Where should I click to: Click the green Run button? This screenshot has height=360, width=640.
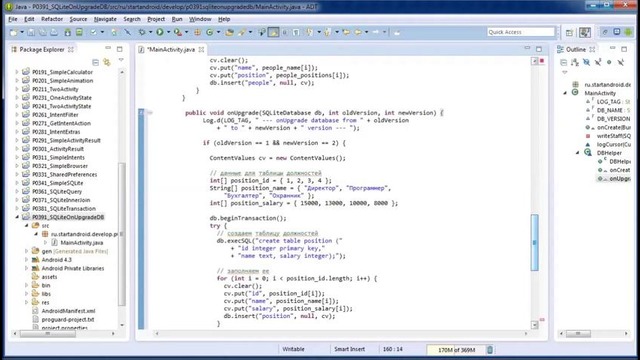[160, 32]
